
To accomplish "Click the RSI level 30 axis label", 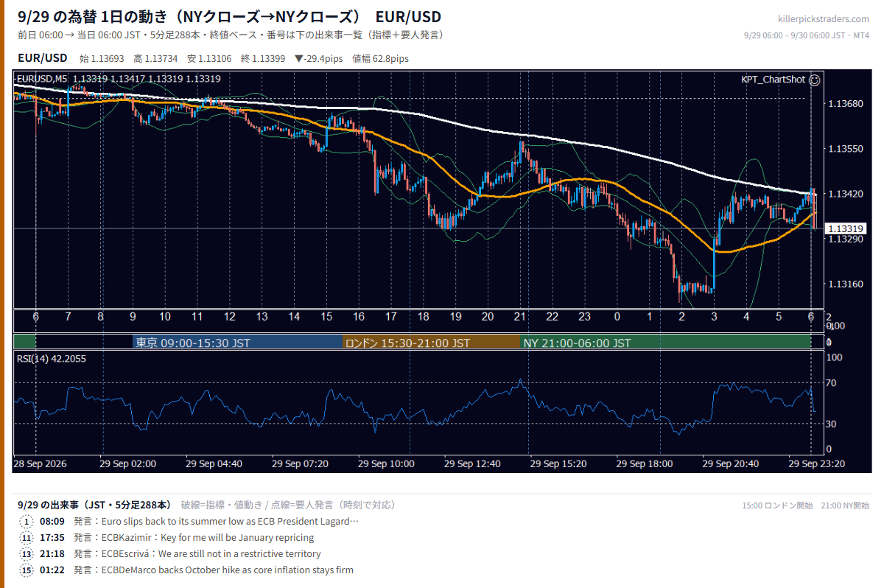I will (x=832, y=424).
